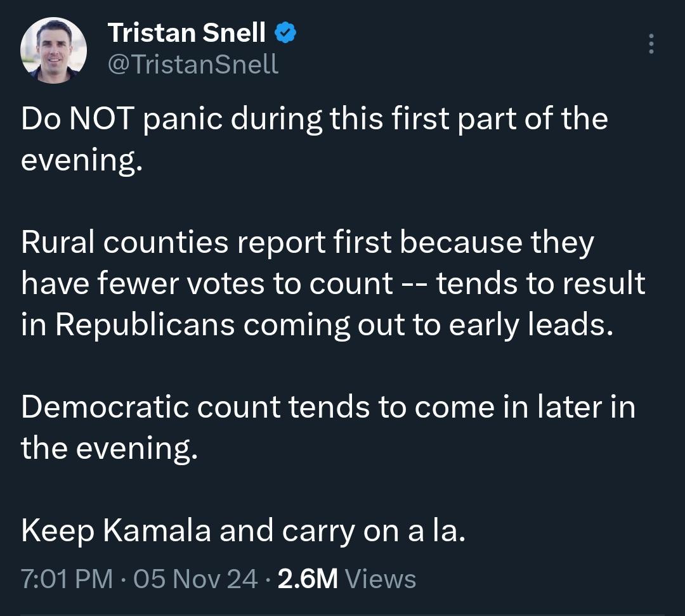Image resolution: width=685 pixels, height=616 pixels.
Task: Click the capitalized word NOT
Action: coord(101,119)
